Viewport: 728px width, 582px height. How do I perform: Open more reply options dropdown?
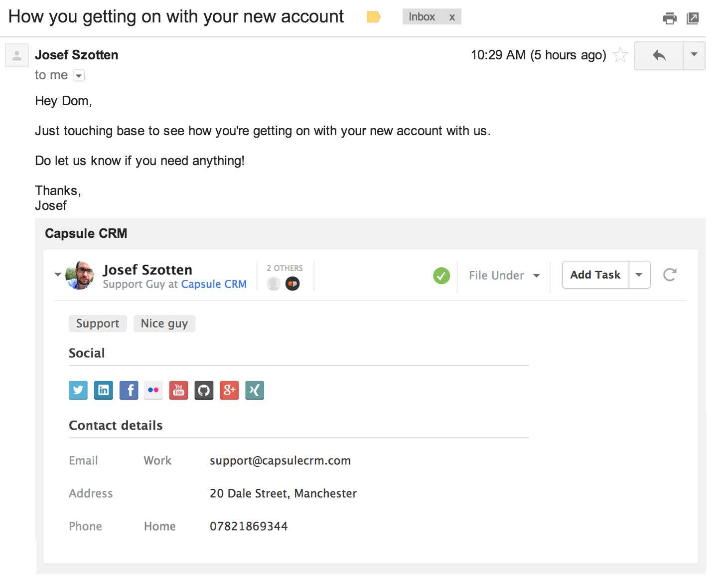pyautogui.click(x=694, y=55)
